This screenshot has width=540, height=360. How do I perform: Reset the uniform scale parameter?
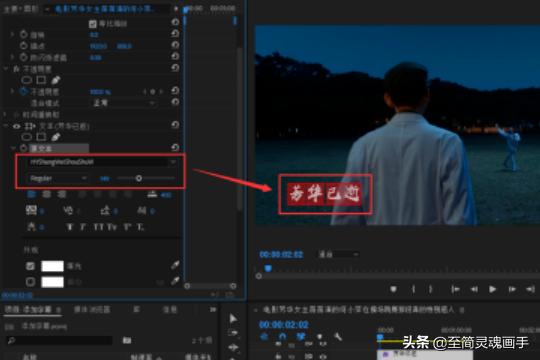175,22
